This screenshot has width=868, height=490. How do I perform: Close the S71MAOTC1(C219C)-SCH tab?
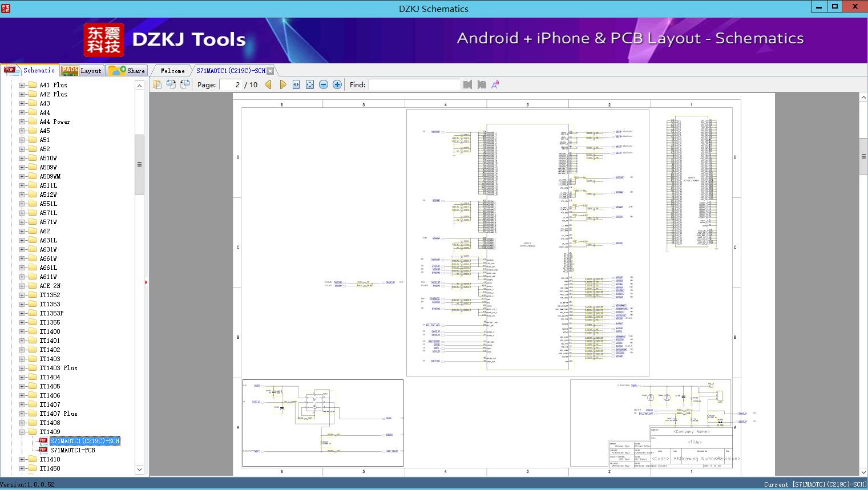click(x=271, y=71)
